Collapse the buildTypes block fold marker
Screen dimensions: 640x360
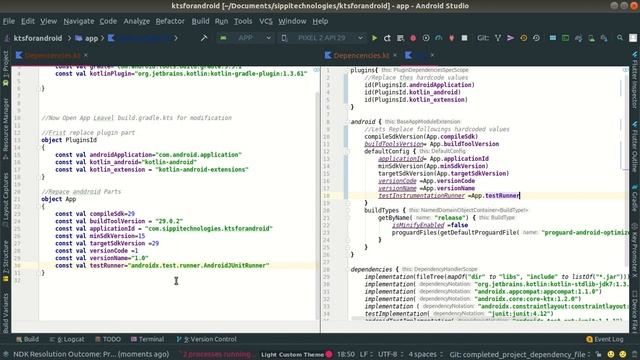347,210
